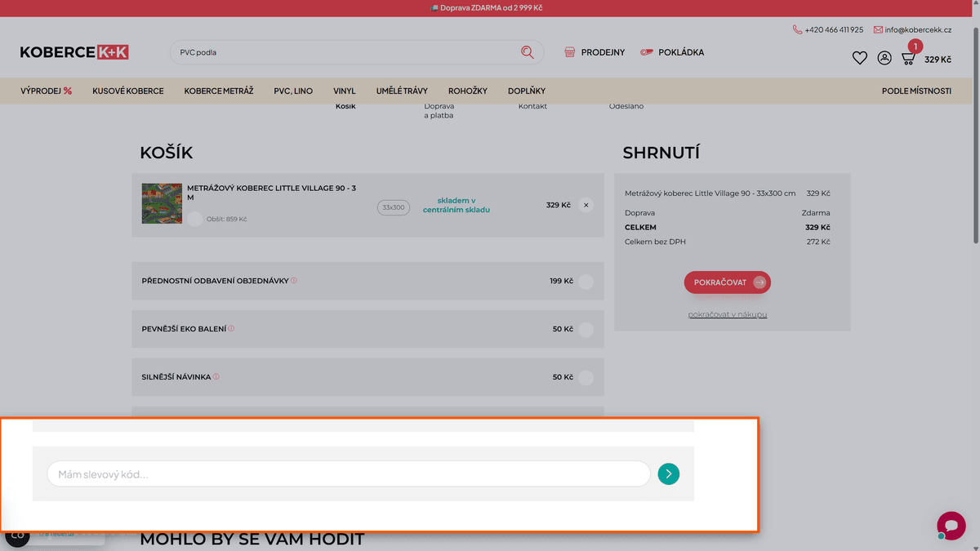Screen dimensions: 980x551
Task: Open the user account icon
Action: point(884,58)
